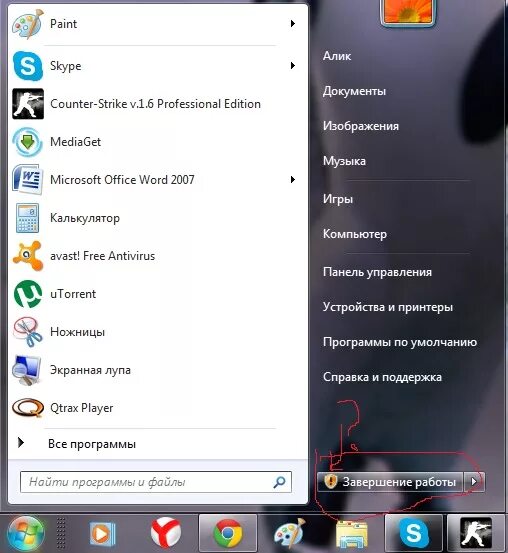Open Панель управления
The image size is (508, 553).
tap(377, 272)
